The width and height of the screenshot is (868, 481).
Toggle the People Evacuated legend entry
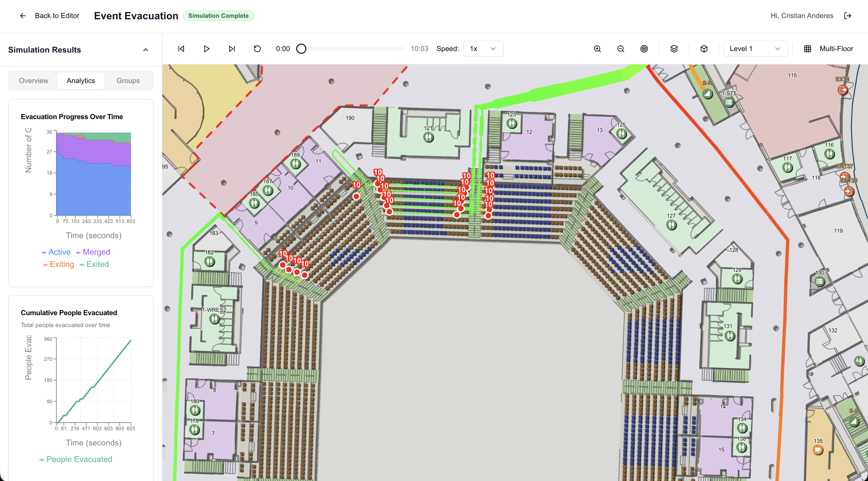75,459
